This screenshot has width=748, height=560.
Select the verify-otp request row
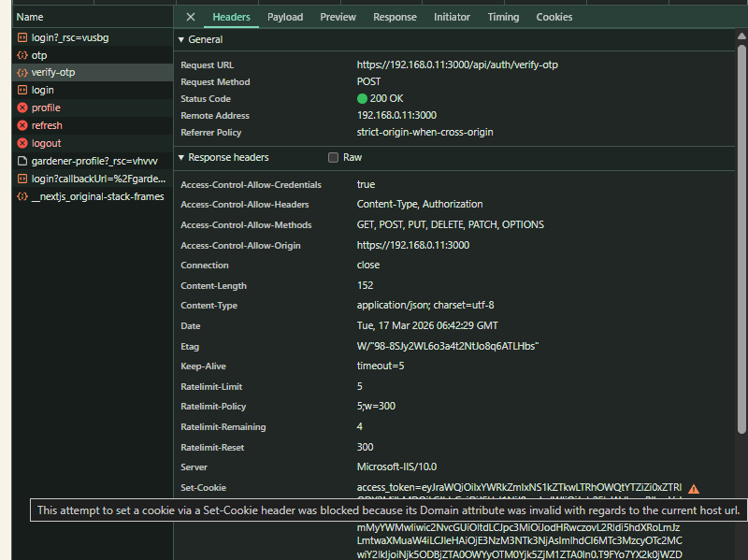[x=93, y=73]
